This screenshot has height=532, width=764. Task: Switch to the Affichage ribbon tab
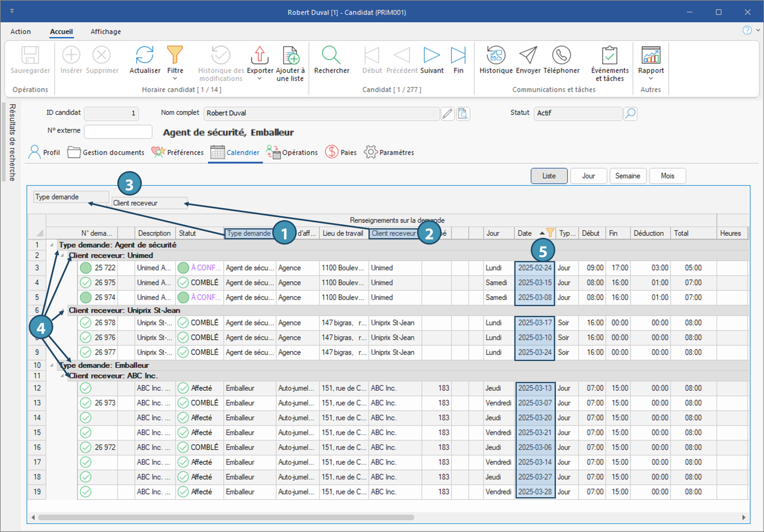pyautogui.click(x=105, y=32)
